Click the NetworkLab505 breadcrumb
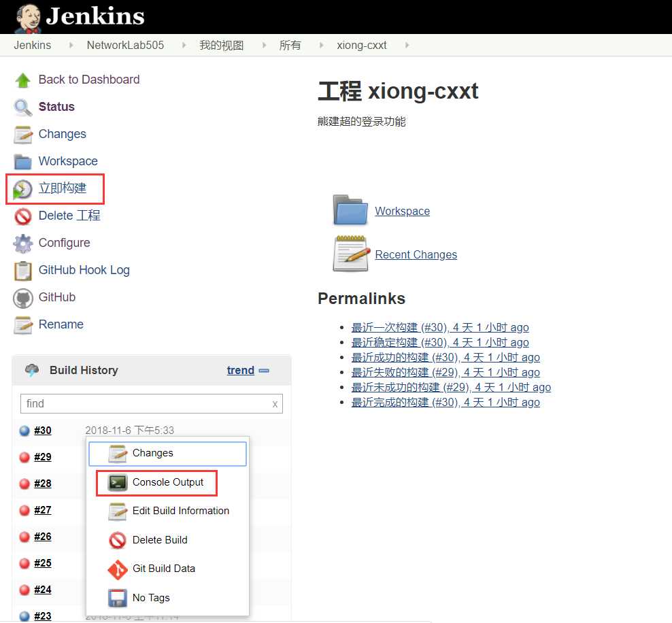This screenshot has height=623, width=672. pos(125,45)
